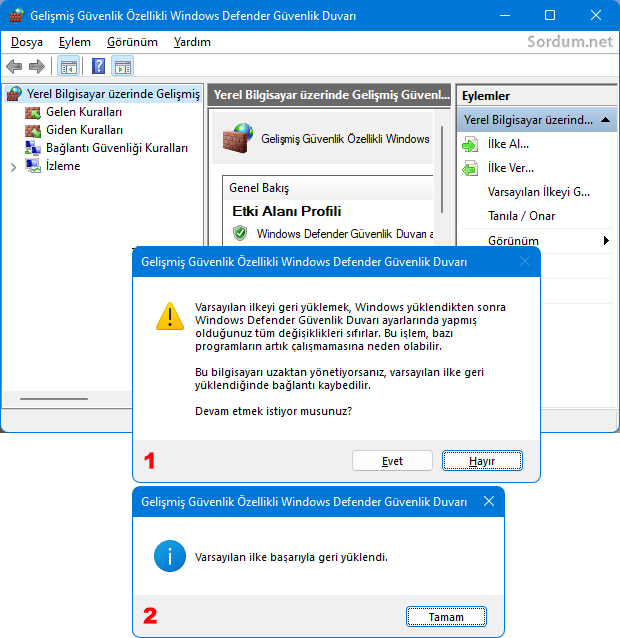
Task: Toggle the show/hide console tree icon
Action: pos(68,66)
